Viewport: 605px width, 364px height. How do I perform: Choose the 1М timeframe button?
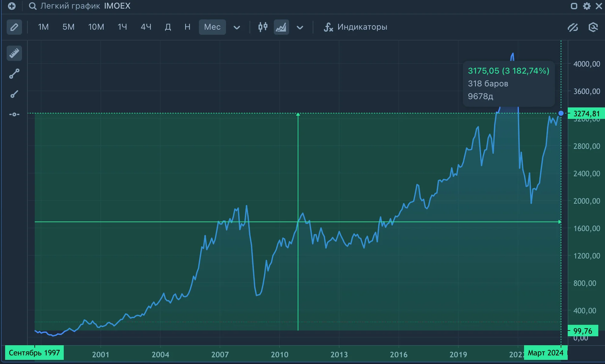point(43,27)
